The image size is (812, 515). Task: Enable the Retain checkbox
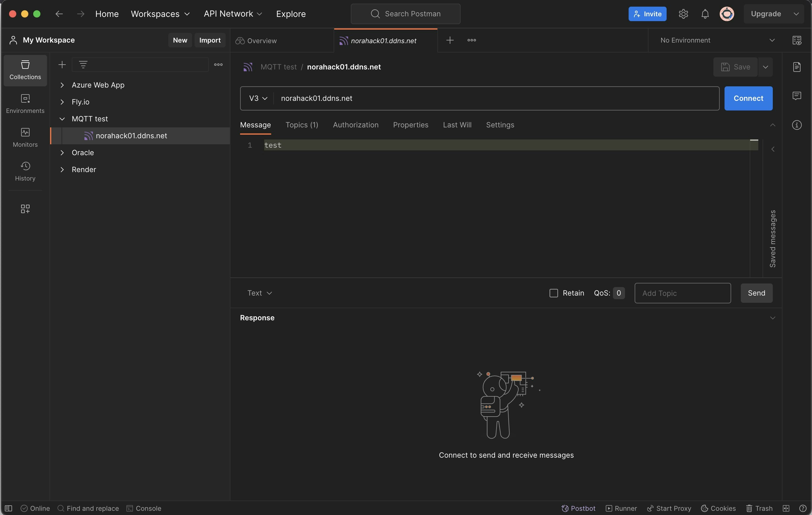(x=554, y=293)
